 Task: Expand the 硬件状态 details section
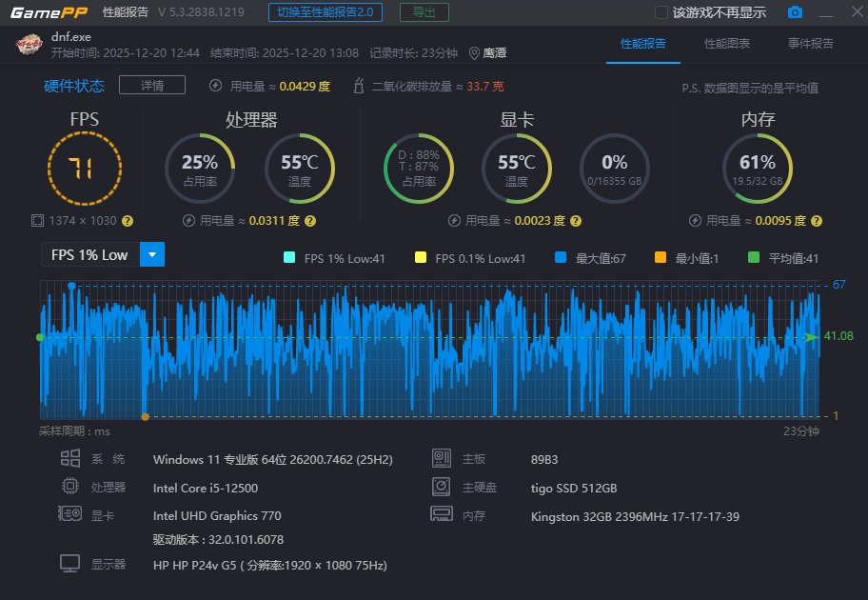(152, 85)
